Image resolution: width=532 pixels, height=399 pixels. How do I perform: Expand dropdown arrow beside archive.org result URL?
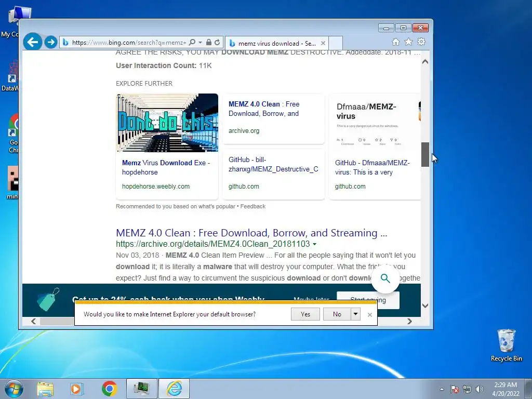point(314,244)
